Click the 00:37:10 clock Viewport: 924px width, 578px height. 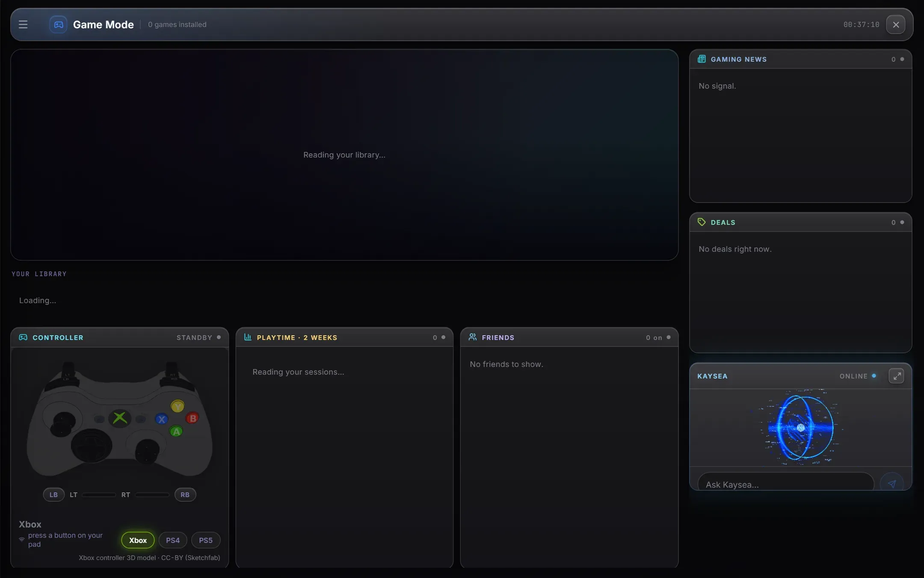coord(861,25)
